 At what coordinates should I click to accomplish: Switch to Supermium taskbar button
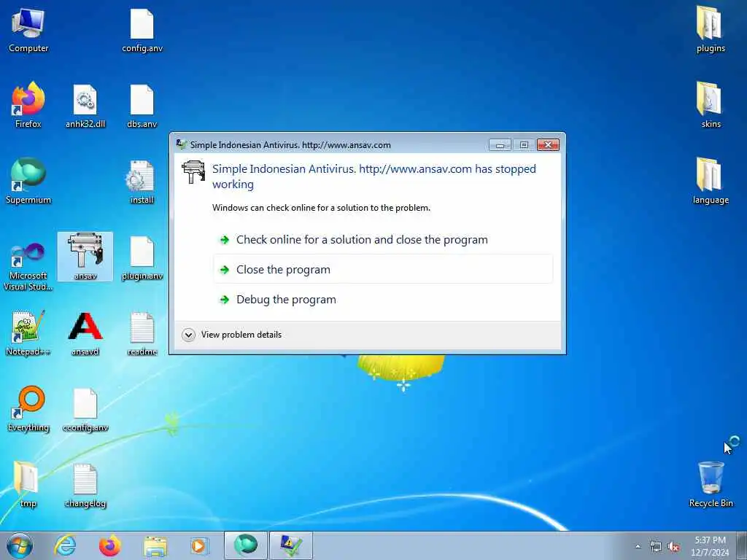[x=245, y=545]
